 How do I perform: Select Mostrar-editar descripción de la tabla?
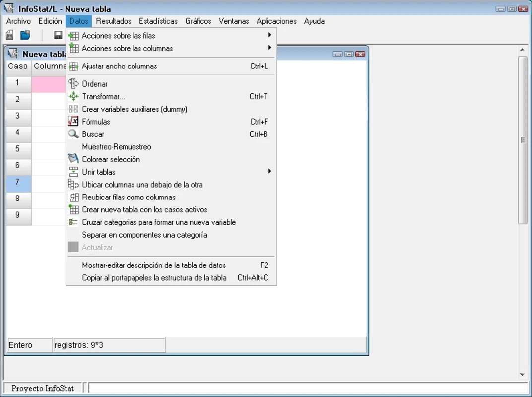pos(154,265)
